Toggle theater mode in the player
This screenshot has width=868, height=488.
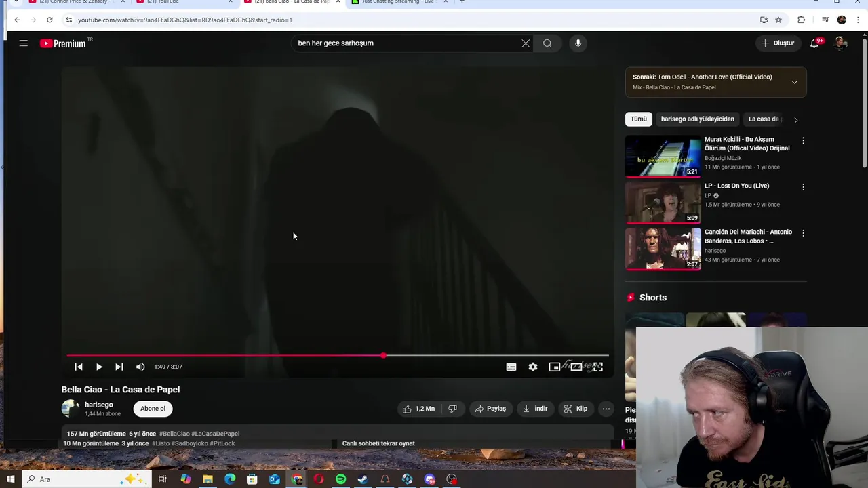tap(576, 367)
